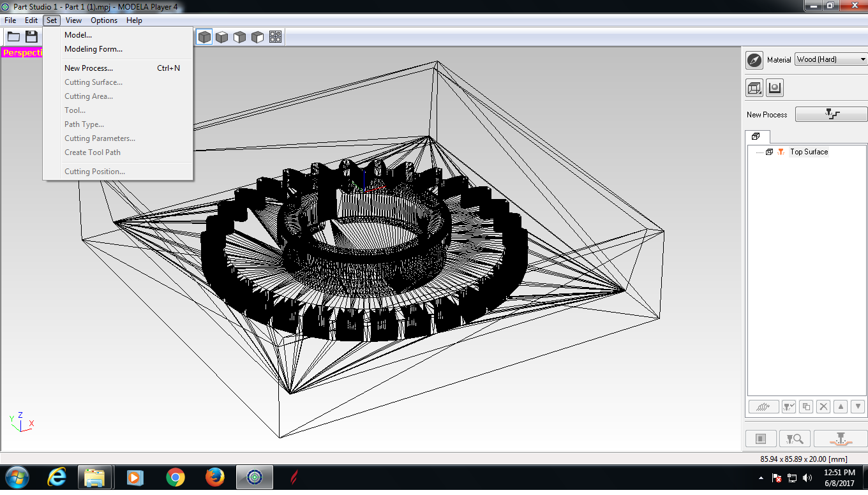Click the Windows Start button
This screenshot has width=868, height=495.
(17, 477)
